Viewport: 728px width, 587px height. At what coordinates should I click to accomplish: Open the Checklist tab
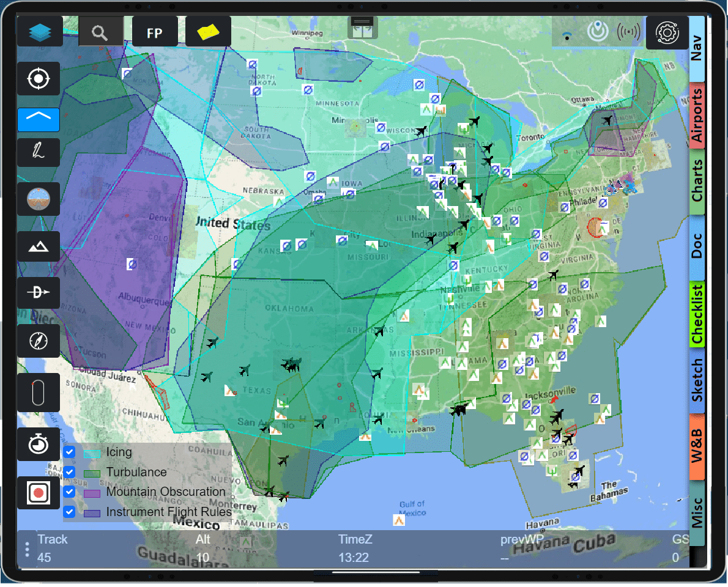click(x=697, y=314)
